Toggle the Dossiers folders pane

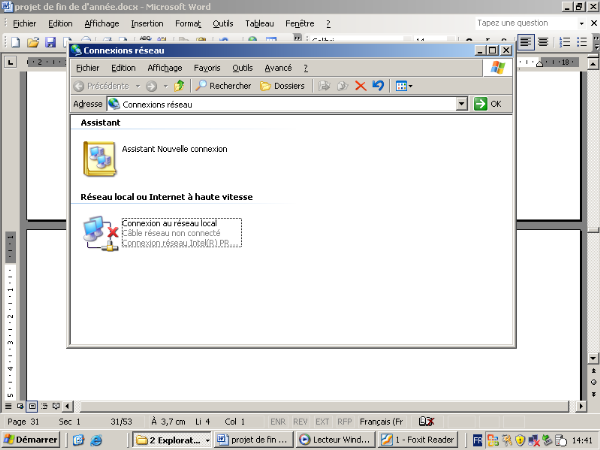point(282,86)
